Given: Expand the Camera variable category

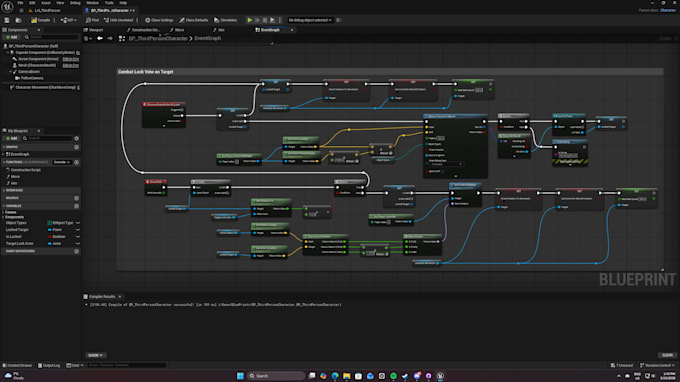Looking at the screenshot, I should click(x=4, y=212).
